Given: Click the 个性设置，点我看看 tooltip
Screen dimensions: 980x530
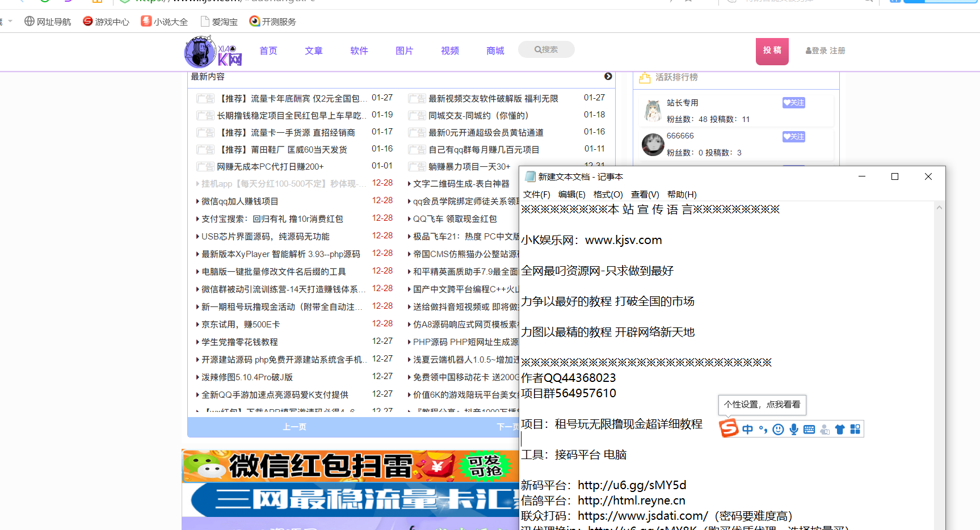Looking at the screenshot, I should click(762, 405).
